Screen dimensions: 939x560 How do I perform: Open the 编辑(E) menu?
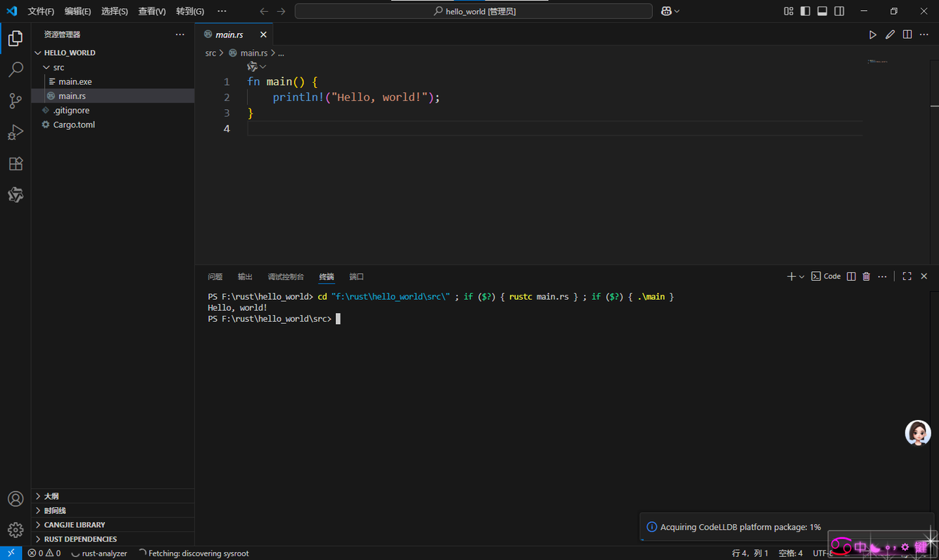coord(78,11)
